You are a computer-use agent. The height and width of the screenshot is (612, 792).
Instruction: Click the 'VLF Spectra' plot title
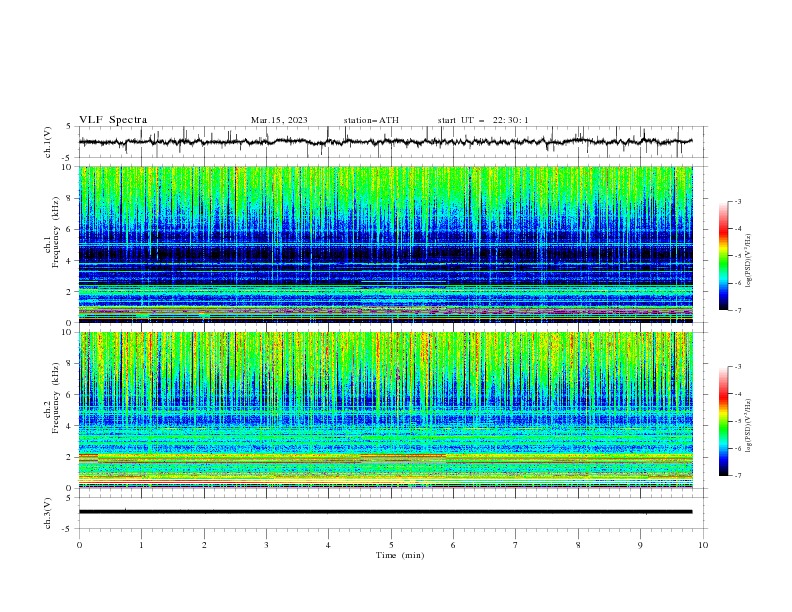pos(113,120)
